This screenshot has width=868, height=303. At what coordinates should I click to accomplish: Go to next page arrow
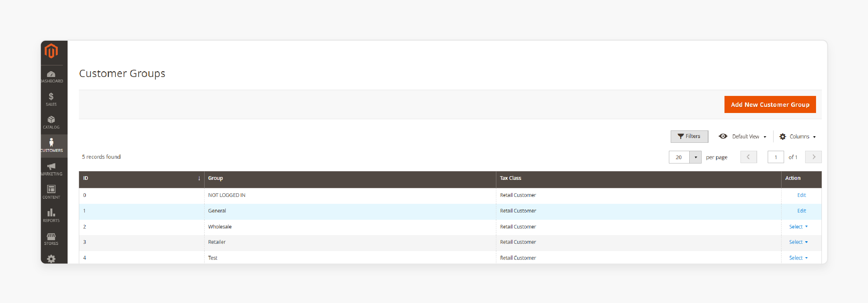tap(814, 157)
